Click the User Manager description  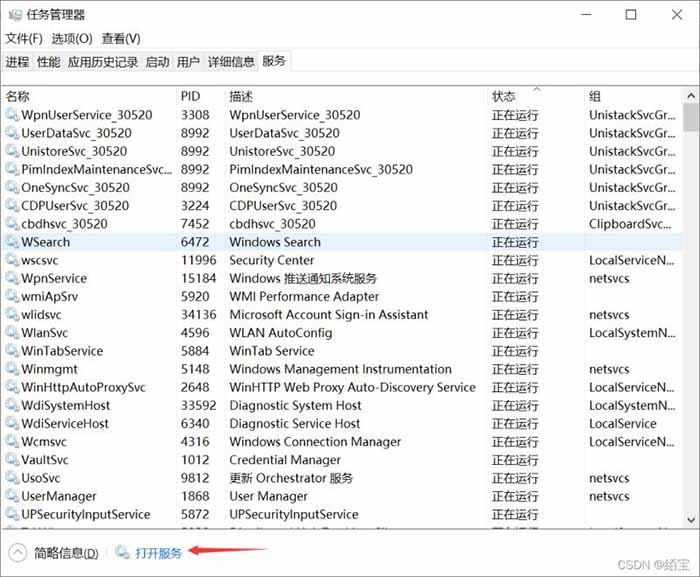click(268, 496)
